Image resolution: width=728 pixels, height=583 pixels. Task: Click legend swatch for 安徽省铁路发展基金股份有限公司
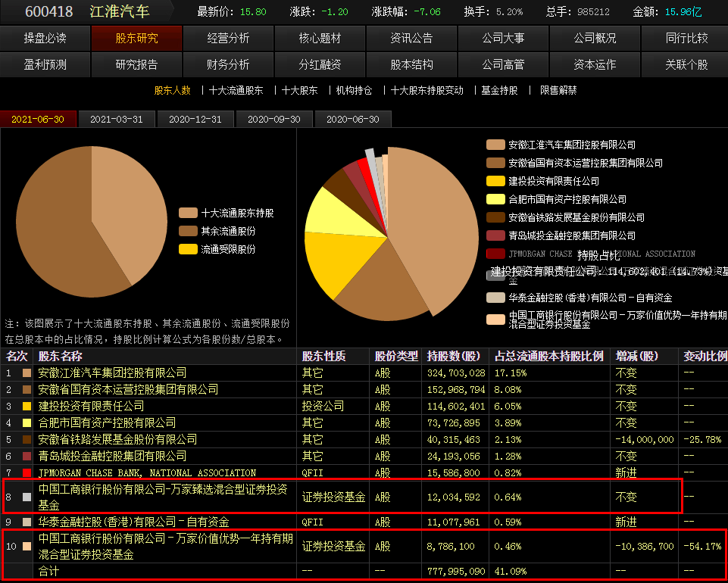click(495, 217)
